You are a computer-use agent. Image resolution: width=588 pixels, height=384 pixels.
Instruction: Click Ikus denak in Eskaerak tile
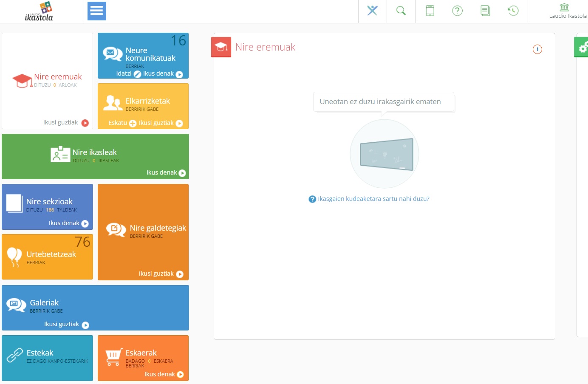tap(164, 374)
